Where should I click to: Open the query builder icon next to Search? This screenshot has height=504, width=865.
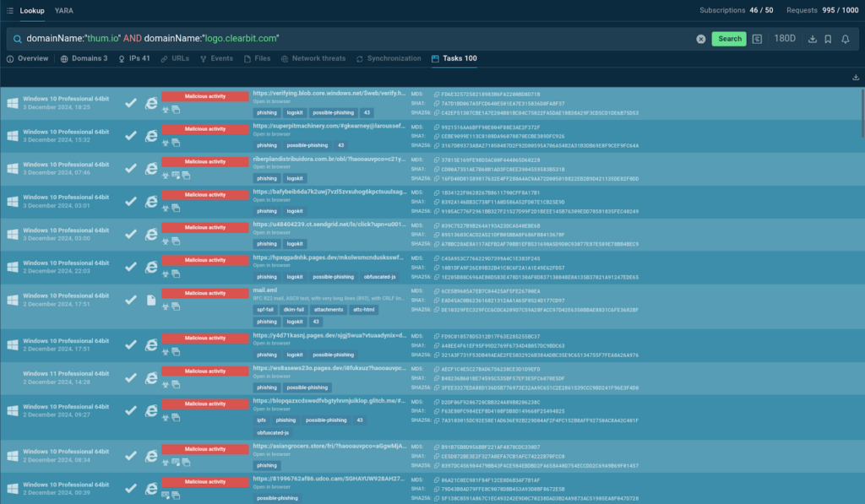[x=757, y=39]
